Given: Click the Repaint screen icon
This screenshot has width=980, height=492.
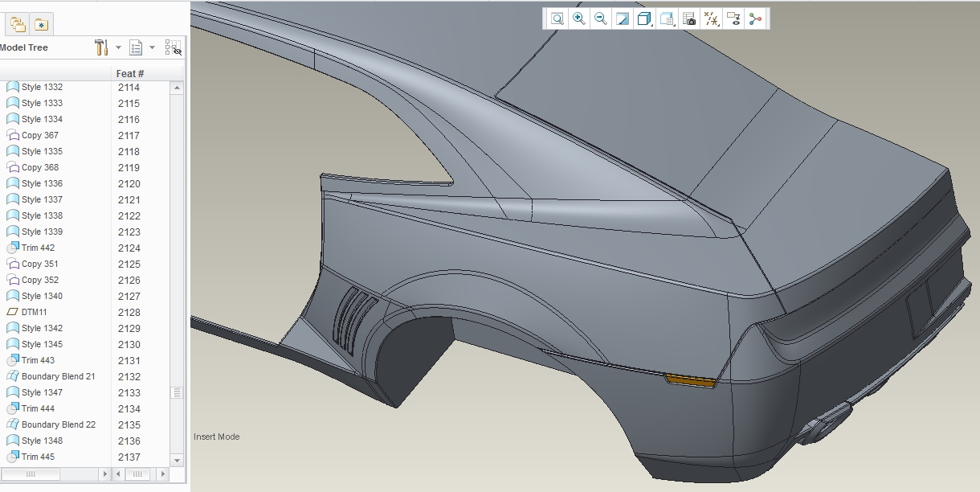Looking at the screenshot, I should click(622, 18).
